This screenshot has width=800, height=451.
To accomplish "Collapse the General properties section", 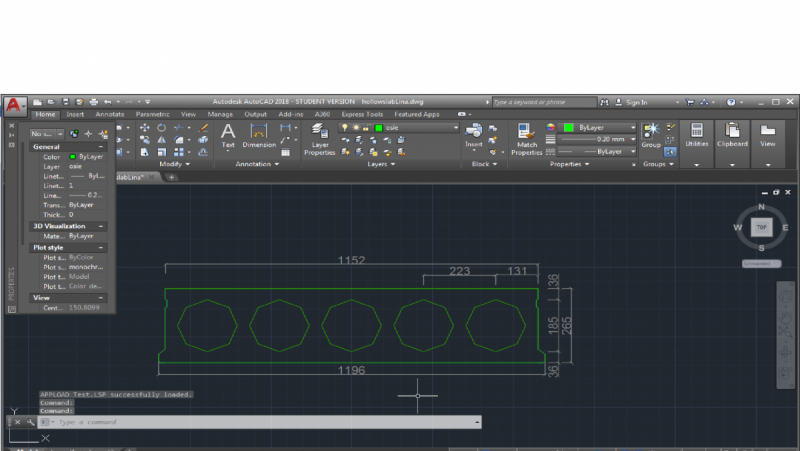I will pos(102,147).
